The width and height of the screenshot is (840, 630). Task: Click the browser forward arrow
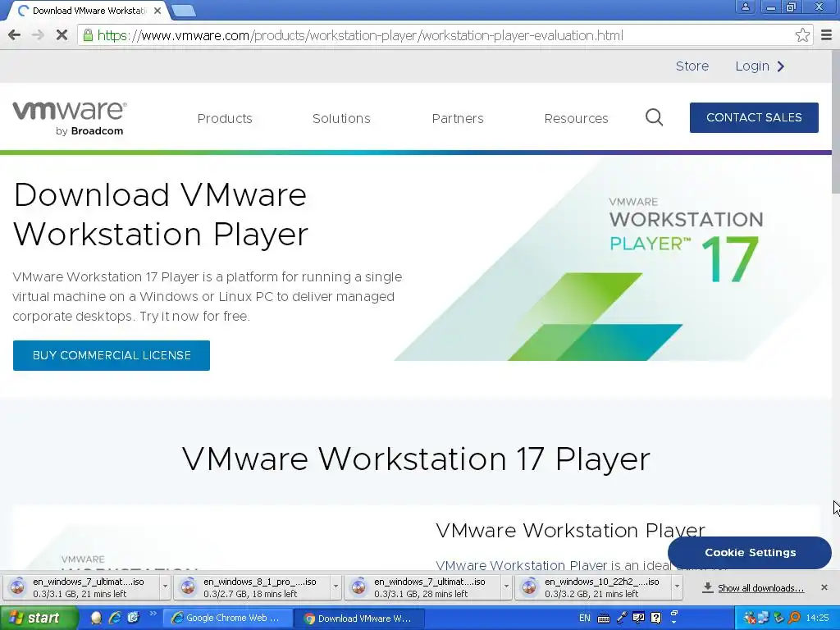(x=38, y=35)
